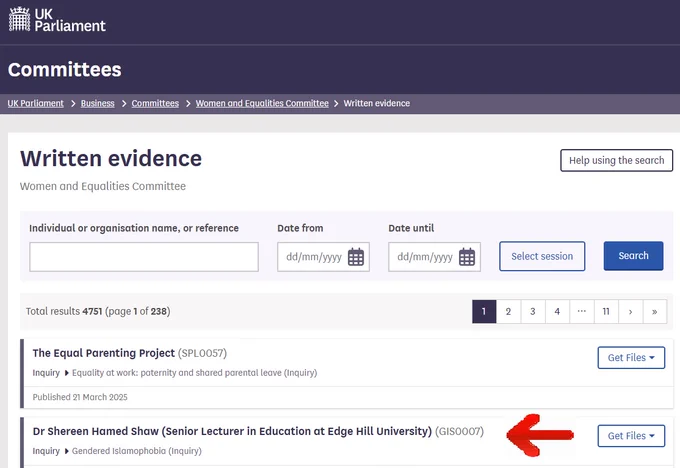Click the SPL0057 reference code
This screenshot has width=680, height=468.
(x=202, y=353)
